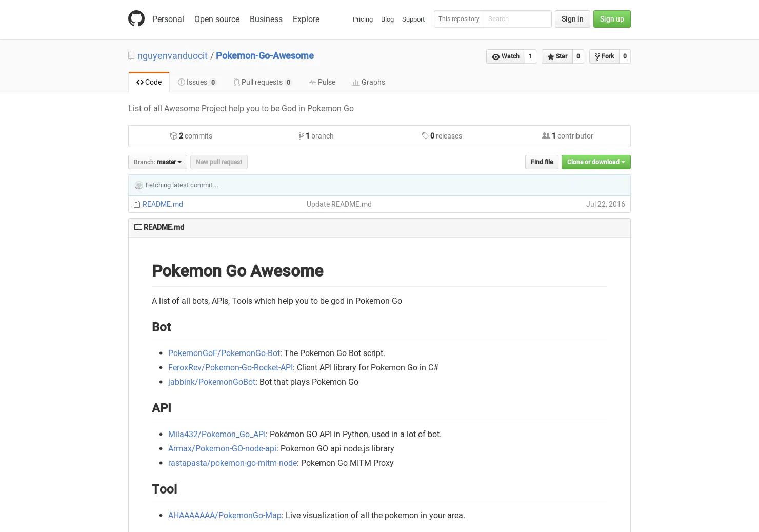759x532 pixels.
Task: Open the Open source nav item
Action: click(x=217, y=19)
